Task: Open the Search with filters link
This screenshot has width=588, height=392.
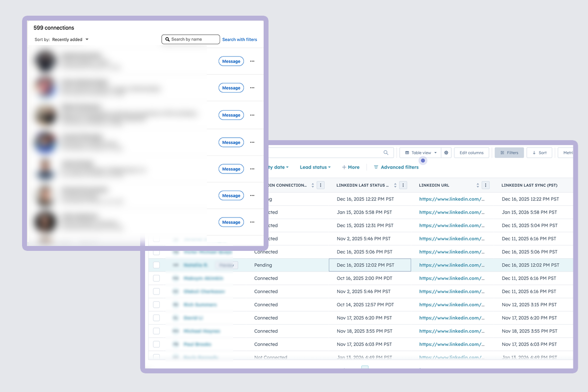Action: click(x=240, y=39)
